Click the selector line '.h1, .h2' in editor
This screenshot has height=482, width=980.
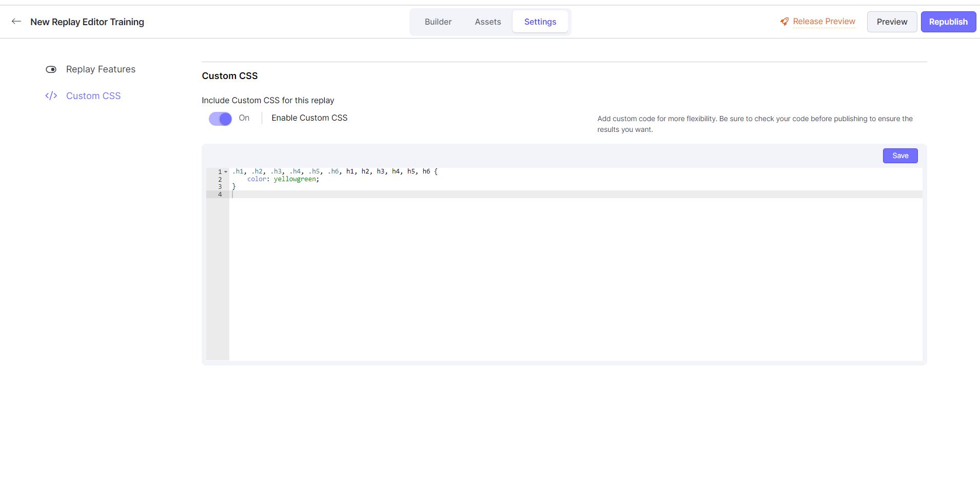point(335,171)
